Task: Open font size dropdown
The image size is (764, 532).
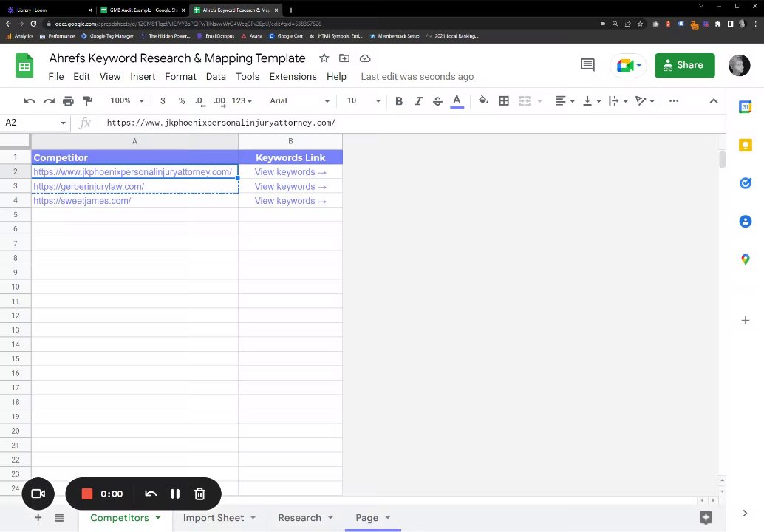Action: pos(364,100)
